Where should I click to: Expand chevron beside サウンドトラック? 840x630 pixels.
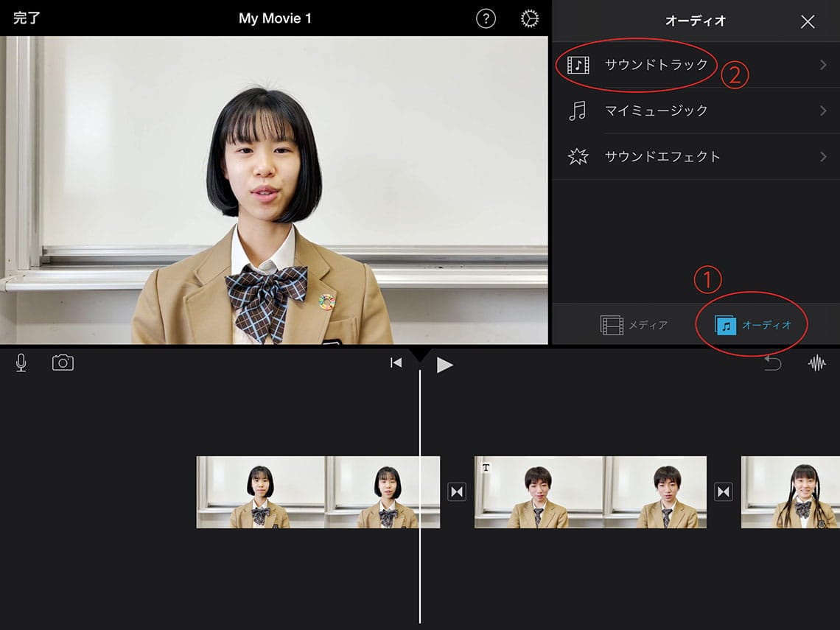823,65
